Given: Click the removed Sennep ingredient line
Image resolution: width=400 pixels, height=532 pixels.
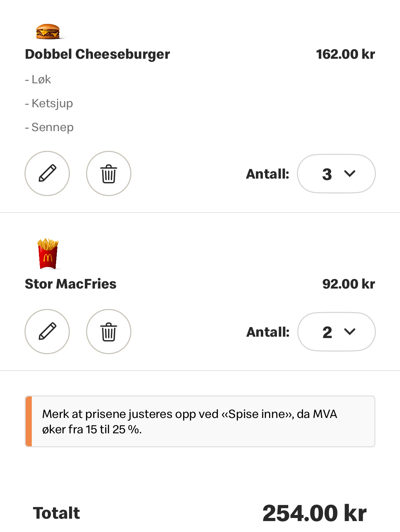Looking at the screenshot, I should (x=49, y=127).
